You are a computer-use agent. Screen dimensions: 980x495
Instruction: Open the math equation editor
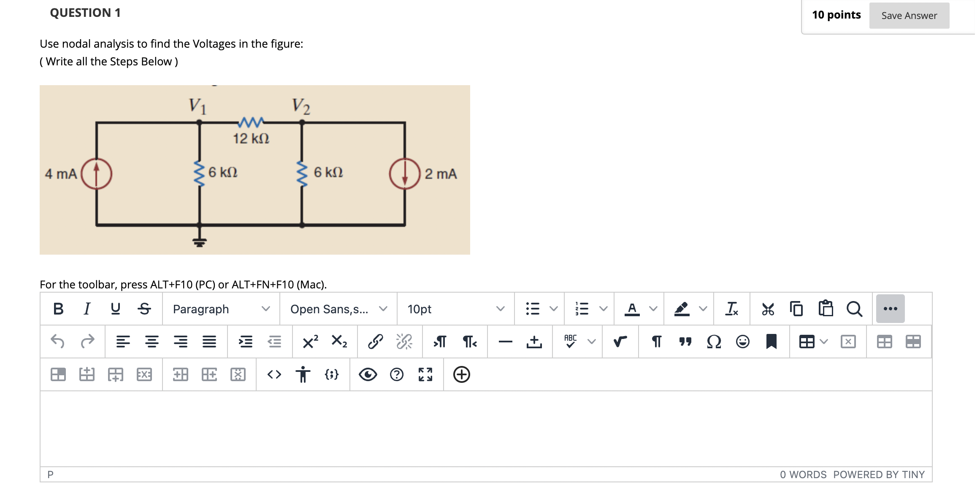pyautogui.click(x=620, y=341)
